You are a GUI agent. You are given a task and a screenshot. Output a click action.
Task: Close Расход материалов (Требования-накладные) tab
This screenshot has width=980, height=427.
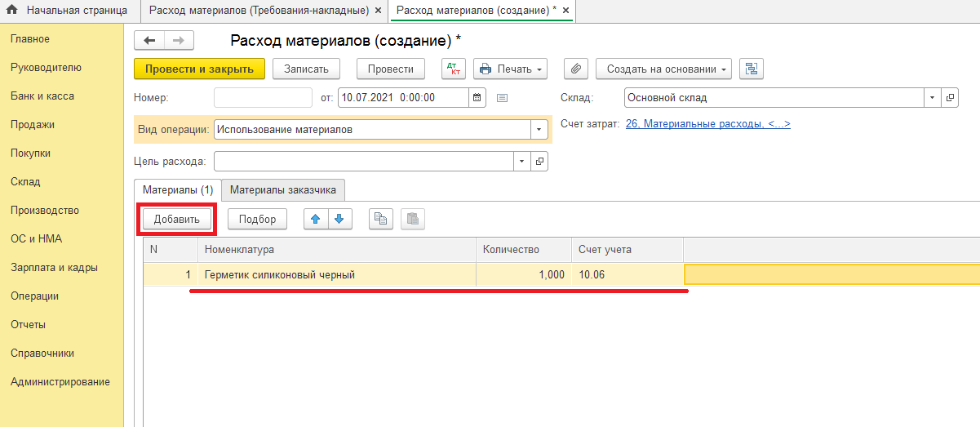pyautogui.click(x=377, y=11)
